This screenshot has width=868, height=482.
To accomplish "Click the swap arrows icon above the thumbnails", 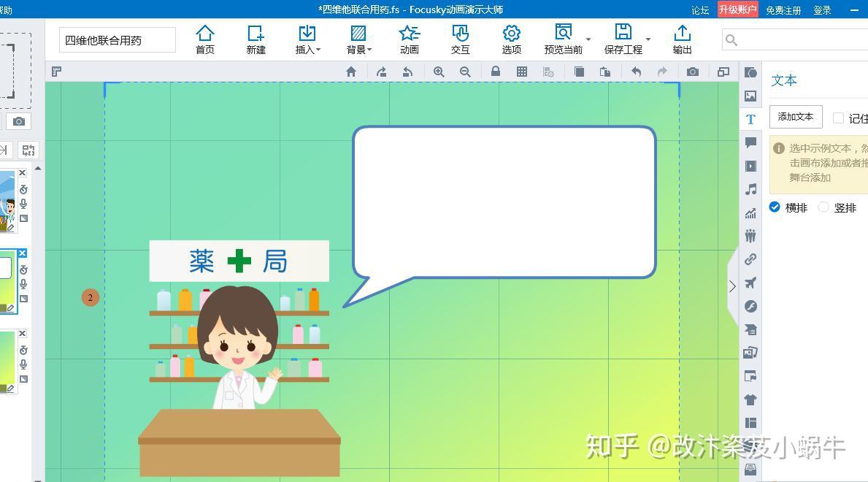I will pyautogui.click(x=28, y=150).
